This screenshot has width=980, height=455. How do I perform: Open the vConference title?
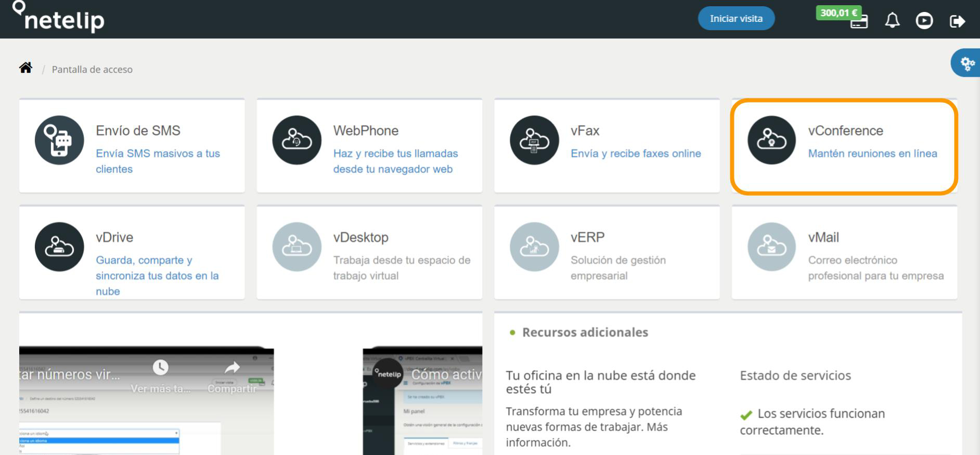tap(845, 130)
